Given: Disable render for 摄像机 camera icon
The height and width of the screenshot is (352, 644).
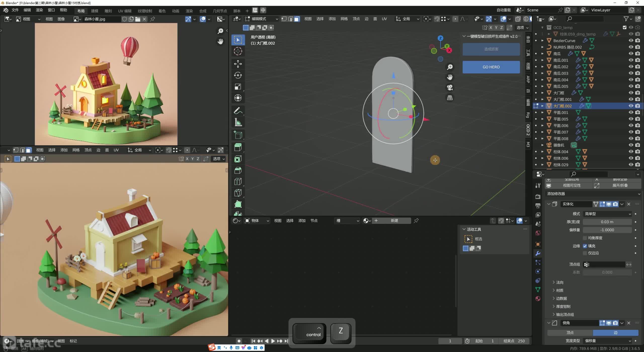Looking at the screenshot, I should click(637, 145).
